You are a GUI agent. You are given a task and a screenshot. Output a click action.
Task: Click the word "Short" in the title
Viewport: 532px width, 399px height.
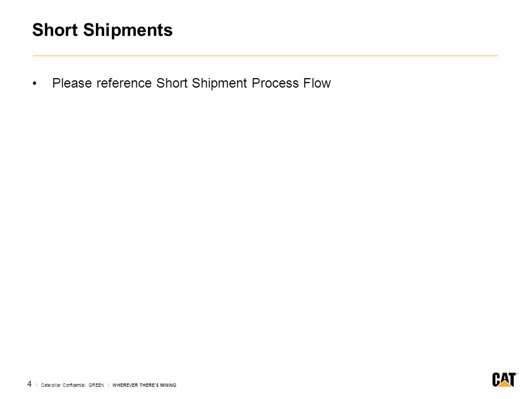click(x=55, y=30)
